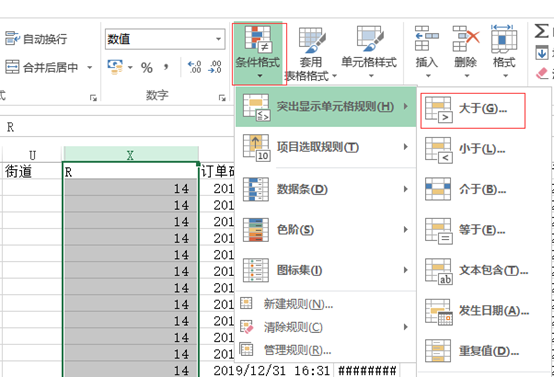The width and height of the screenshot is (554, 377).
Task: Apply percent style with % button
Action: 147,67
